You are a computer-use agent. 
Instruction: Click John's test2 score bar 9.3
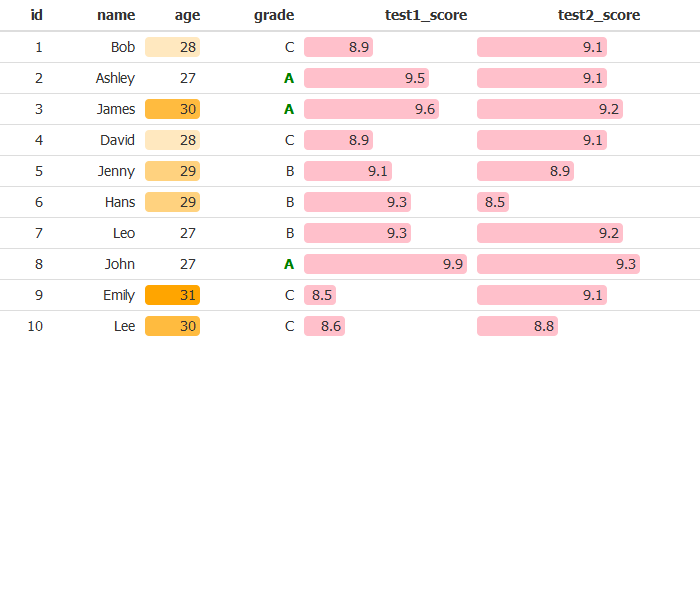[x=558, y=264]
